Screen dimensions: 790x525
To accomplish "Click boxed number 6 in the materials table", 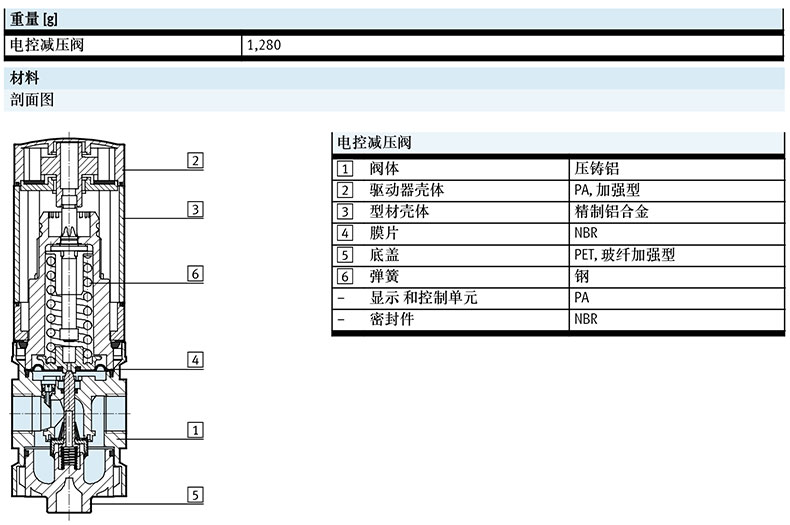I will [x=345, y=276].
